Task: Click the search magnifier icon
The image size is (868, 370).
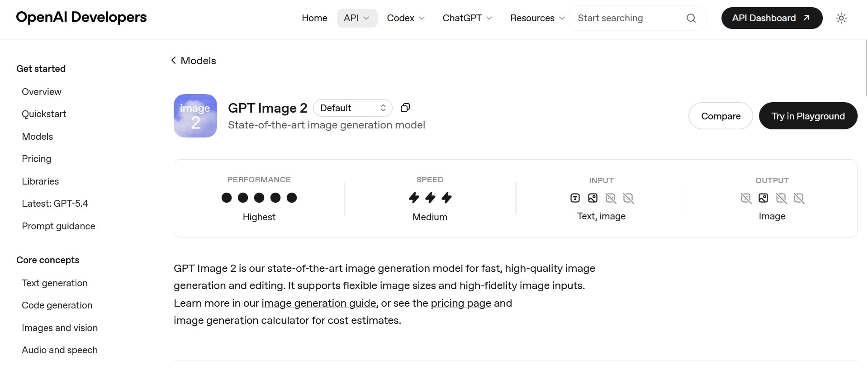Action: (691, 18)
